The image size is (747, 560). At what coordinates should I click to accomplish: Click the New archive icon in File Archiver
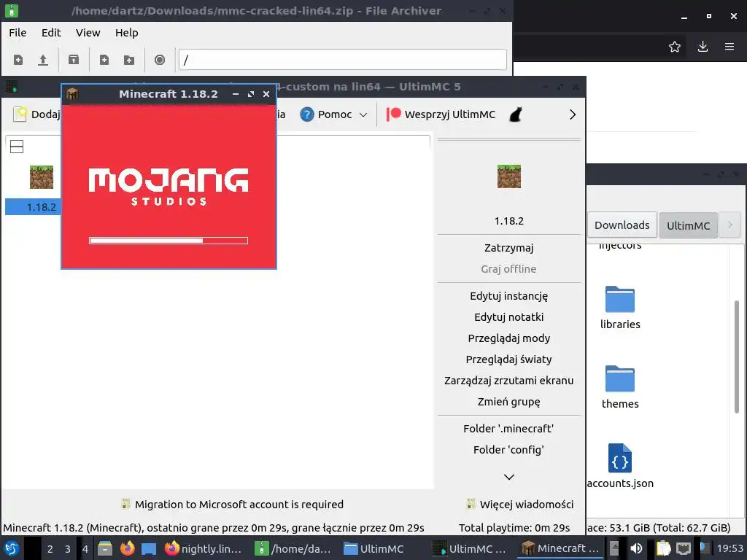point(18,60)
